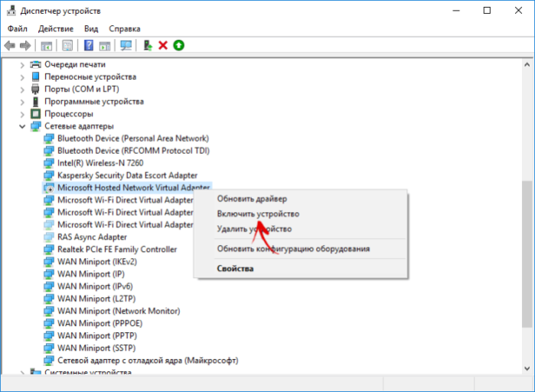This screenshot has height=392, width=535.
Task: Click the red X uninstall device icon
Action: click(163, 45)
